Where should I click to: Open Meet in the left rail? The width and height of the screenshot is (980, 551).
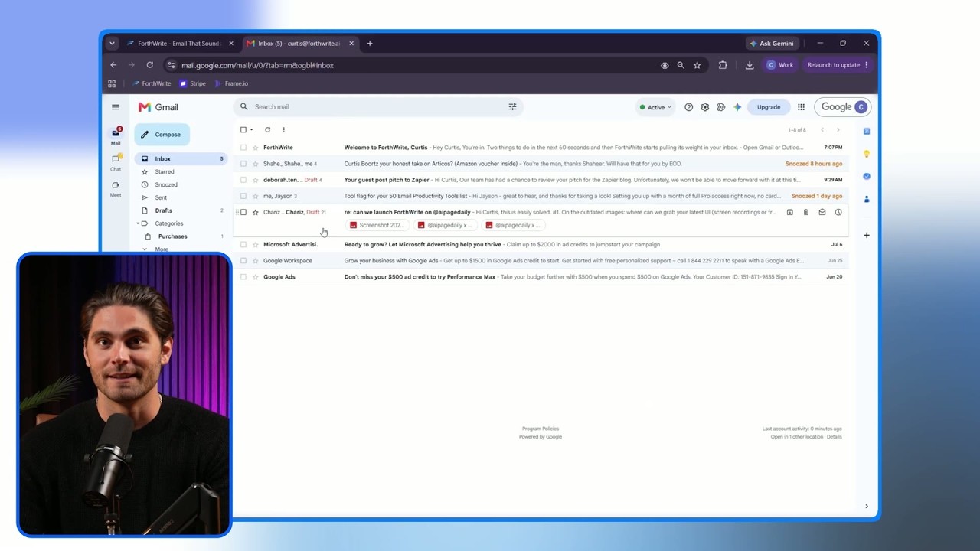(x=116, y=188)
